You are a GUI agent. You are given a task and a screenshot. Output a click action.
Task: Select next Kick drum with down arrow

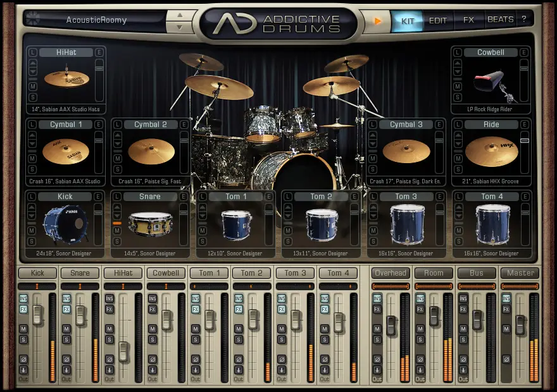tap(32, 216)
